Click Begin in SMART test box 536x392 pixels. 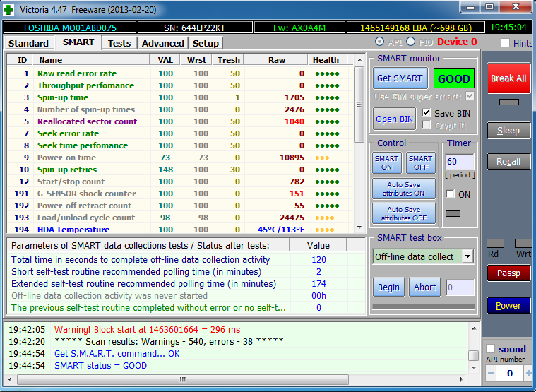388,287
